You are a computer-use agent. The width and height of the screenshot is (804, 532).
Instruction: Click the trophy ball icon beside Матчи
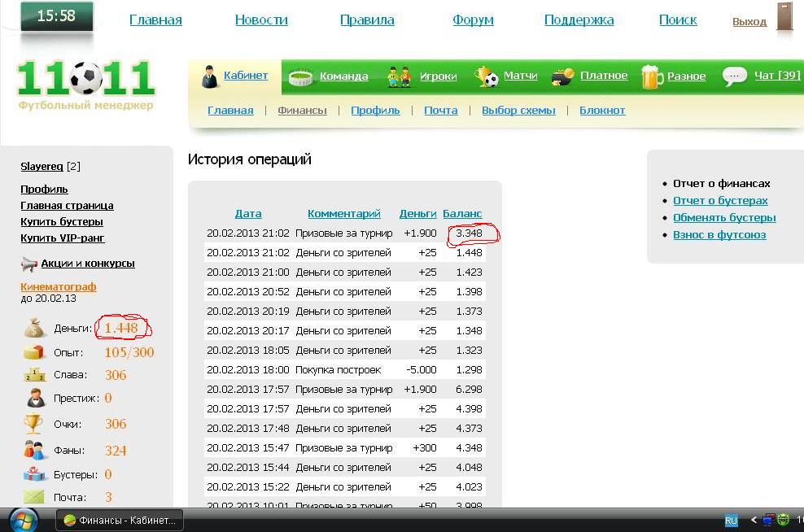click(x=487, y=76)
